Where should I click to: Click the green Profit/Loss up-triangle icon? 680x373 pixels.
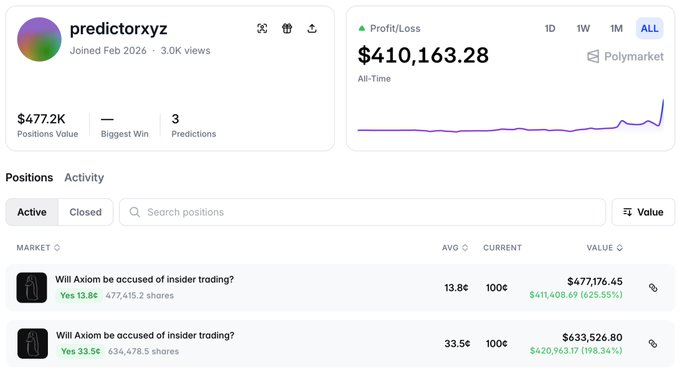click(x=362, y=29)
